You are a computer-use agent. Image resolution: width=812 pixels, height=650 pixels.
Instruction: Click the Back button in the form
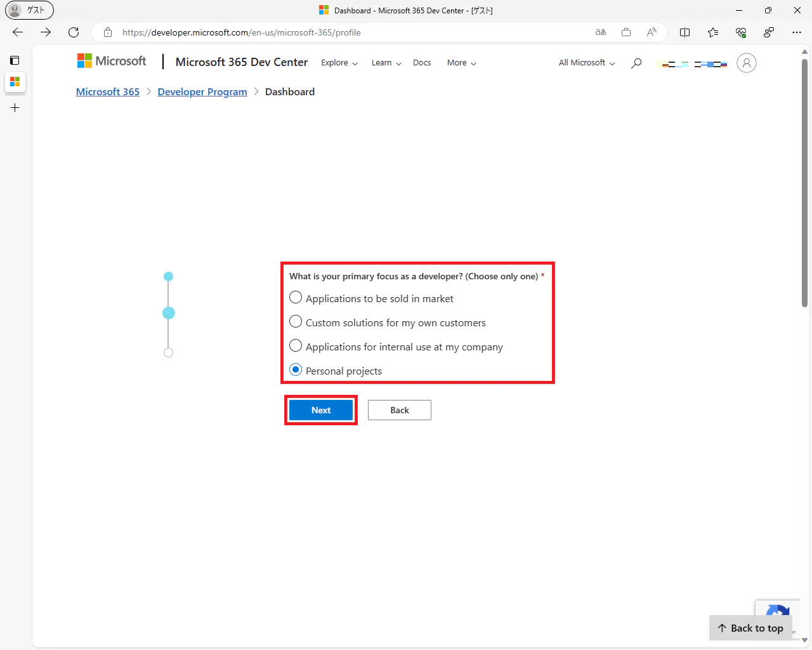point(400,410)
